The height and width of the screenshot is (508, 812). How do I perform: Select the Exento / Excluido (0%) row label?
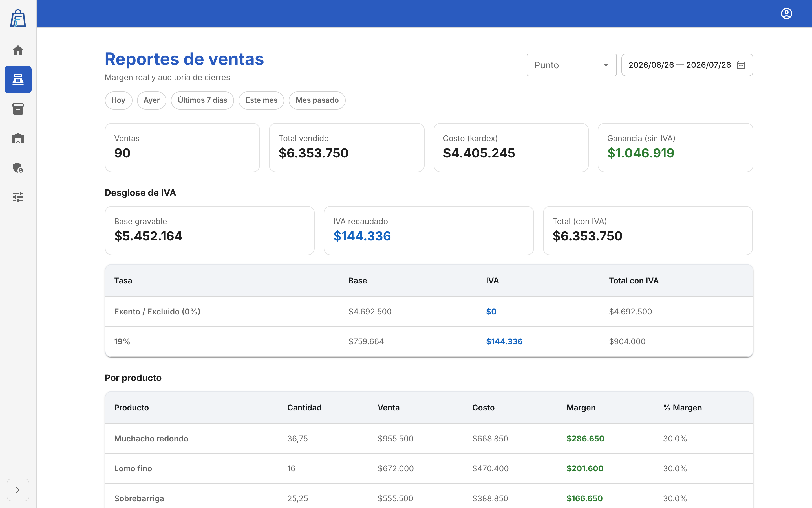pos(157,312)
